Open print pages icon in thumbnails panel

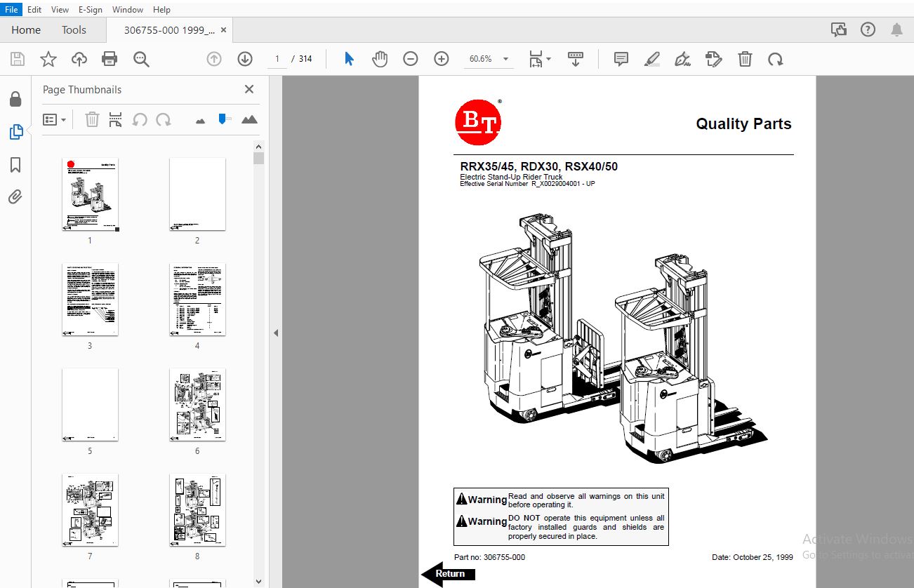click(x=116, y=120)
